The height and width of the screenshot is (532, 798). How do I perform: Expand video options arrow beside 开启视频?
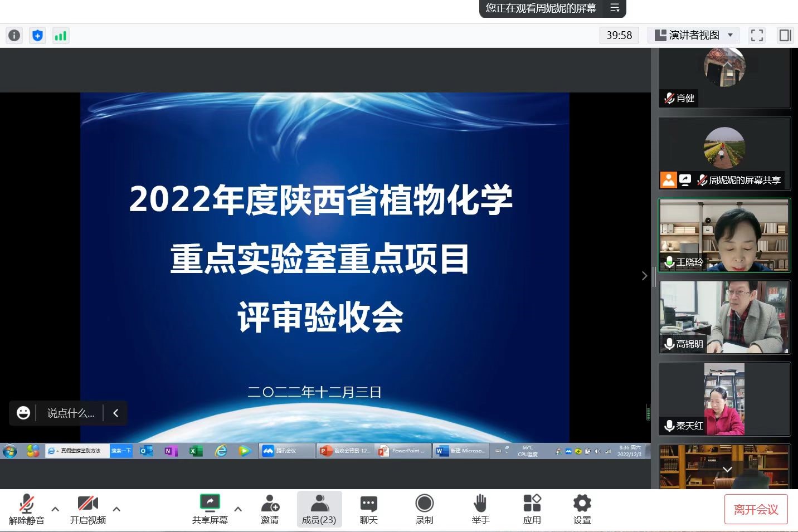click(116, 509)
